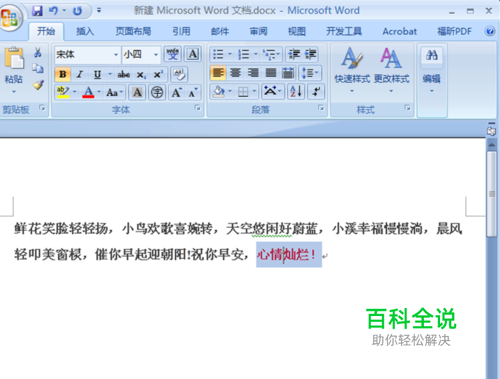This screenshot has width=500, height=379.
Task: Toggle Bold formatting
Action: [x=63, y=74]
